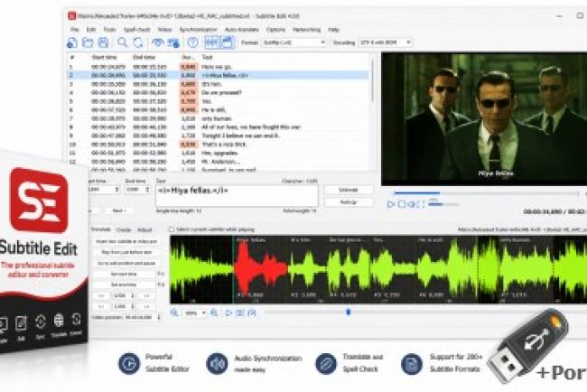This screenshot has width=587, height=392.
Task: Click the waveform zoom out magnifier
Action: coord(174,313)
